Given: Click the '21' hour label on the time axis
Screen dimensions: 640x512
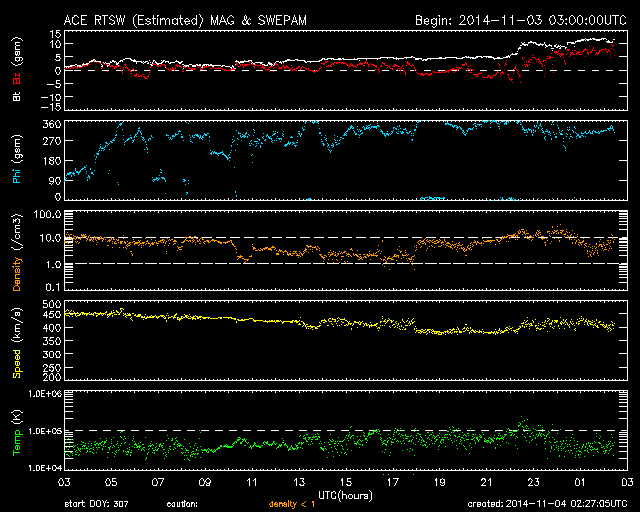Looking at the screenshot, I should tap(487, 482).
